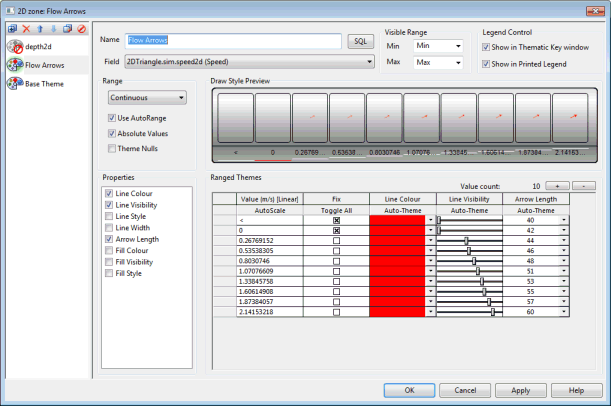The image size is (611, 406).
Task: Click Line Visibility slider for the < row
Action: click(x=469, y=220)
